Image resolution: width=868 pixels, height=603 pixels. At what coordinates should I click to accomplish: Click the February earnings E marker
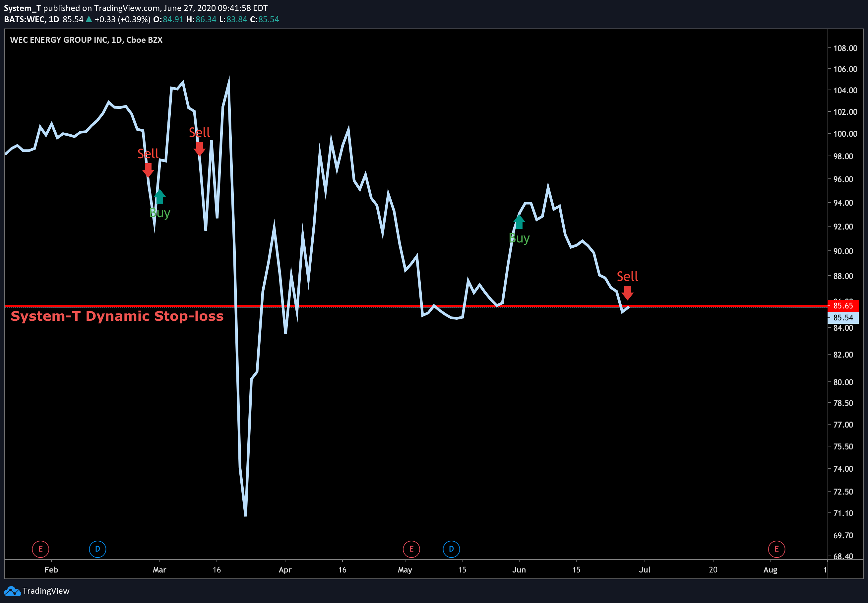(40, 549)
